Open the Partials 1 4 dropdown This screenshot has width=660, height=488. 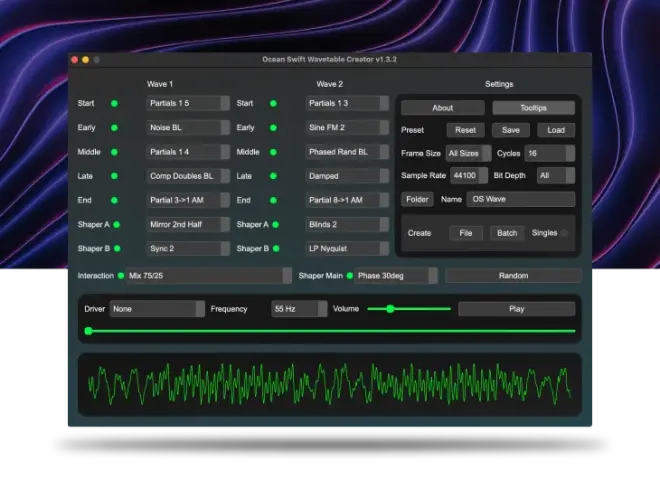point(188,152)
